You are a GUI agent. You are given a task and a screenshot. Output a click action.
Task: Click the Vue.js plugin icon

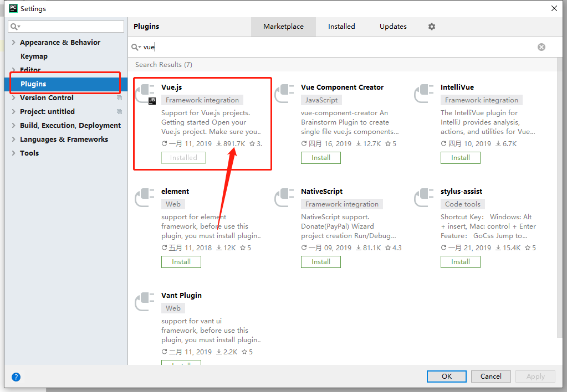pos(145,94)
